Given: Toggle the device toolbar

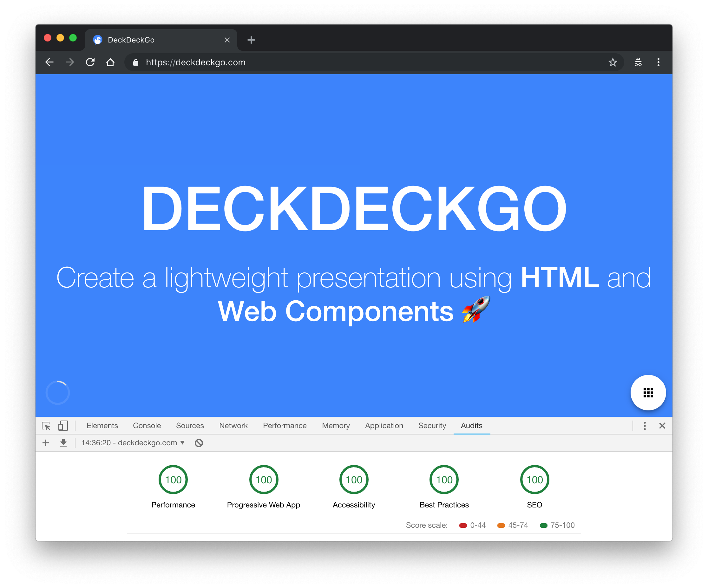Looking at the screenshot, I should tap(63, 426).
